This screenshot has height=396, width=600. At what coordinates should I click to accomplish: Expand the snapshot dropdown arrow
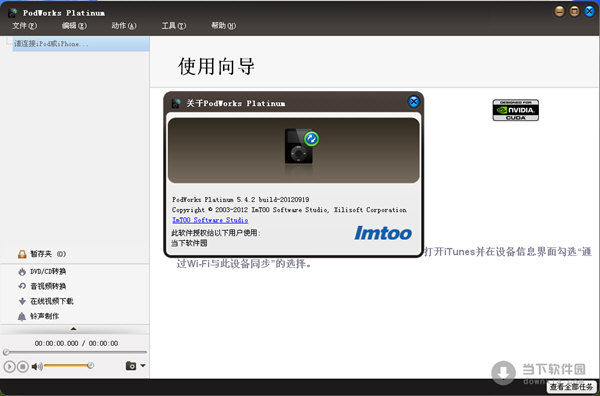tap(143, 365)
